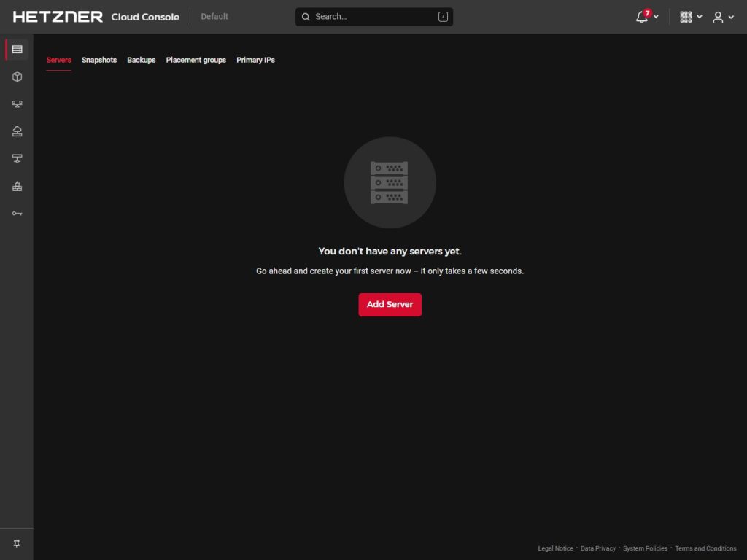Click the Hetzner logo
747x560 pixels.
[58, 17]
